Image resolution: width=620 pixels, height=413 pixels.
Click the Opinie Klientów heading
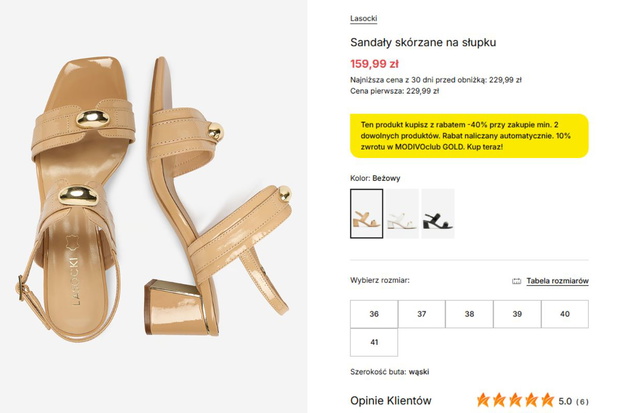pos(391,401)
